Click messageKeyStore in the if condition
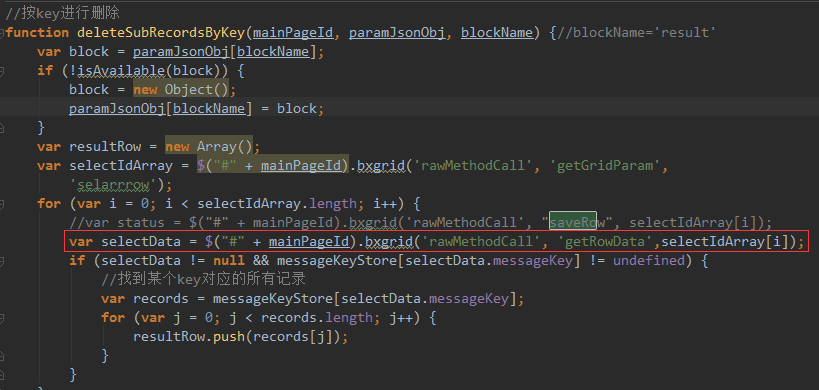The image size is (819, 390). [337, 260]
